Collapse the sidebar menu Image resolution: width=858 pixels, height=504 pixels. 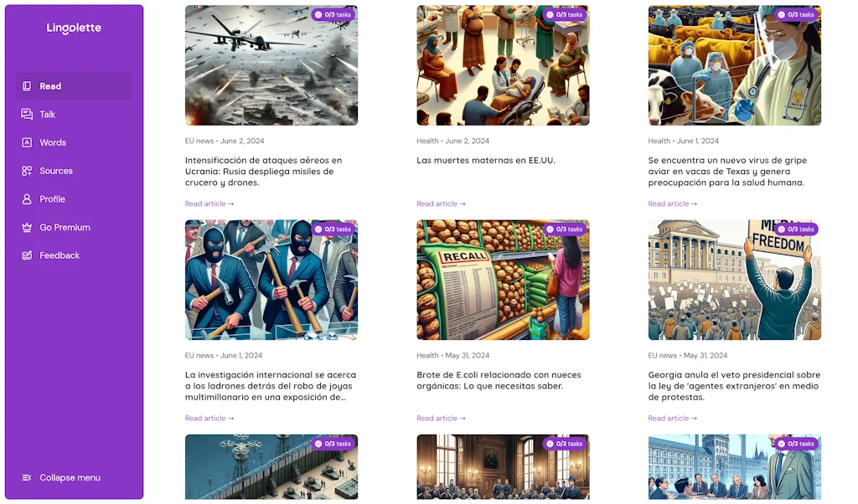60,478
